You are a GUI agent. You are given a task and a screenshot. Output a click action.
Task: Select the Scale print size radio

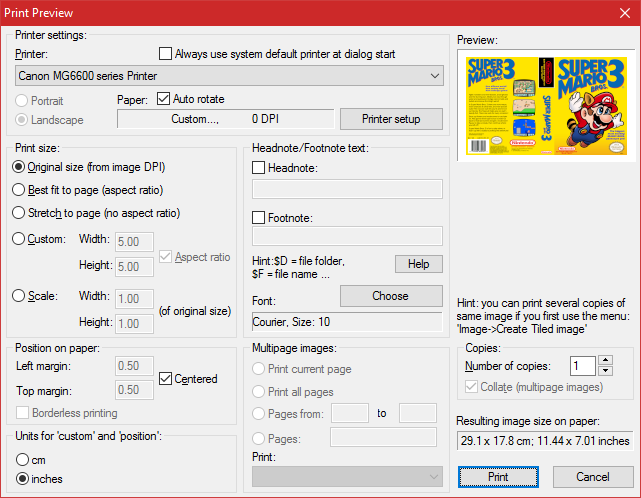[18, 295]
